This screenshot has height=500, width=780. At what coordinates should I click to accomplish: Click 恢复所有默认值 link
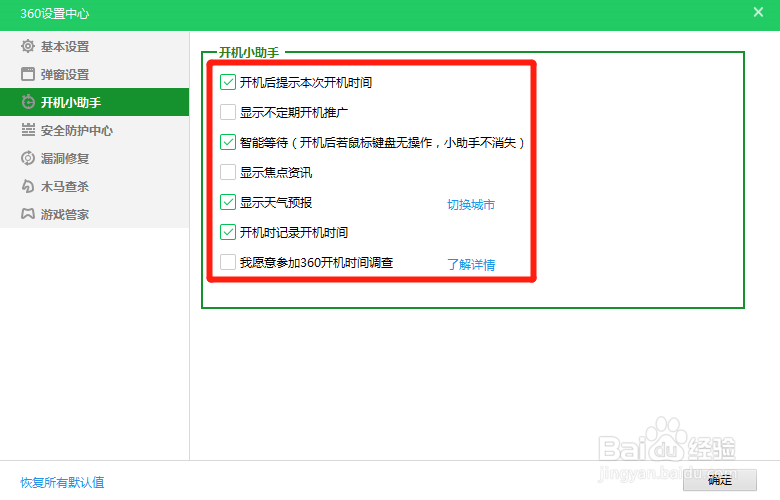coord(62,482)
